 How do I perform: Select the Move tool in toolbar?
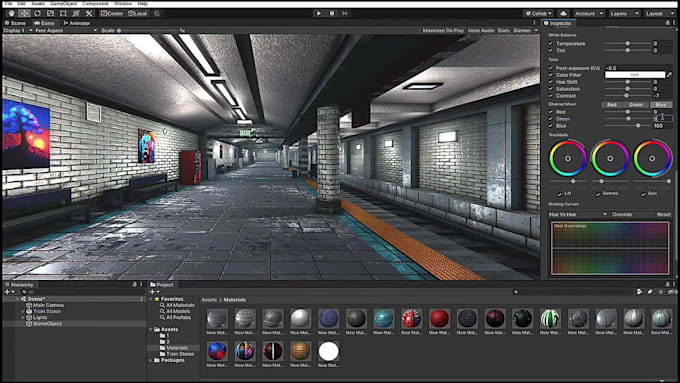[x=24, y=13]
